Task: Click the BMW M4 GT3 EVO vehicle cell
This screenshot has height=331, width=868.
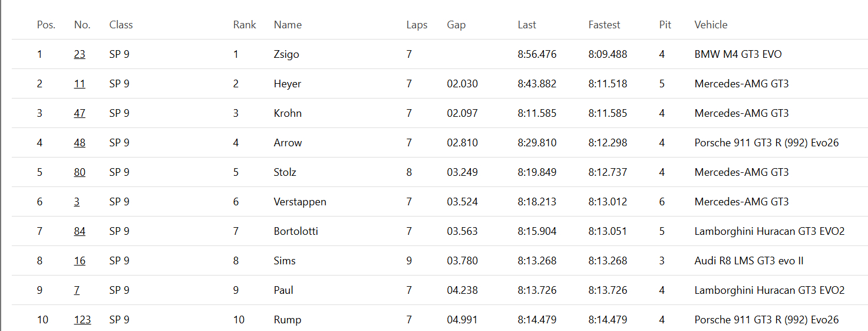Action: [738, 54]
